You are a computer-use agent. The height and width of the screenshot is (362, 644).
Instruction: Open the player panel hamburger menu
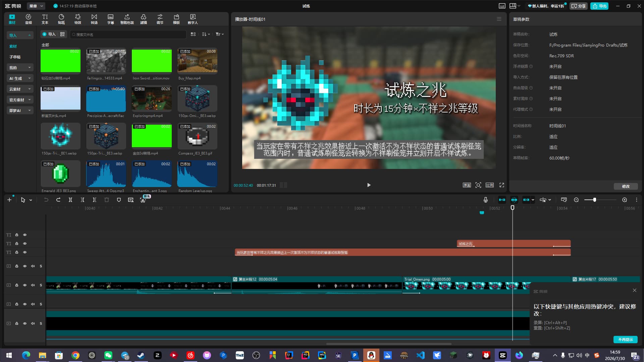pyautogui.click(x=499, y=19)
